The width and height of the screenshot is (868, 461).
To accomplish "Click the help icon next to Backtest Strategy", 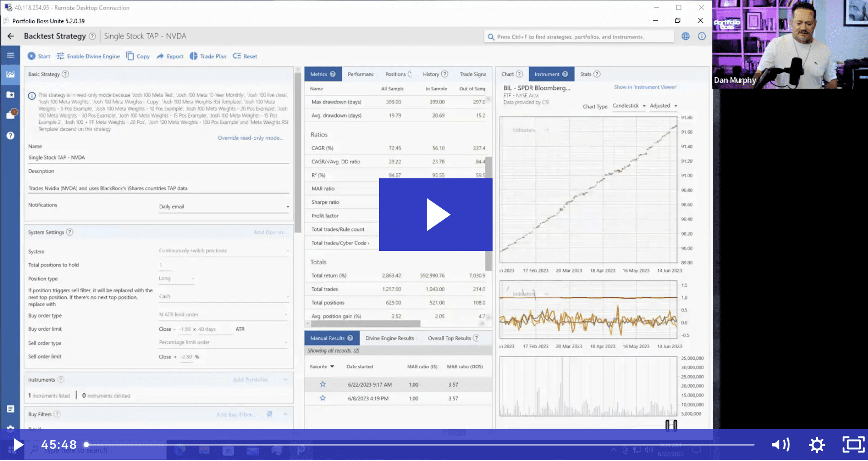I will pos(92,36).
